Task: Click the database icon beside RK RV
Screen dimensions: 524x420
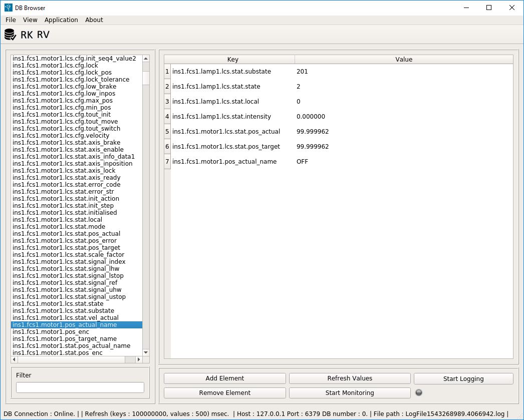Action: pyautogui.click(x=10, y=35)
